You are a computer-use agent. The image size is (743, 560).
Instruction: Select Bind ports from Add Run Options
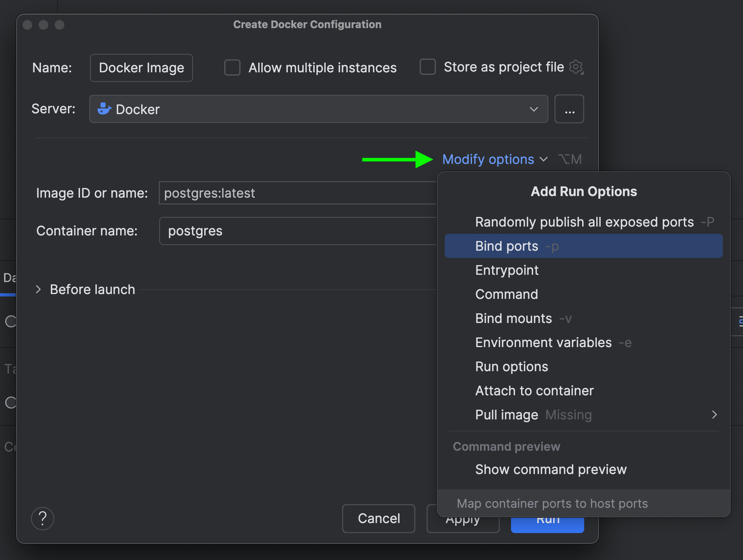[506, 246]
